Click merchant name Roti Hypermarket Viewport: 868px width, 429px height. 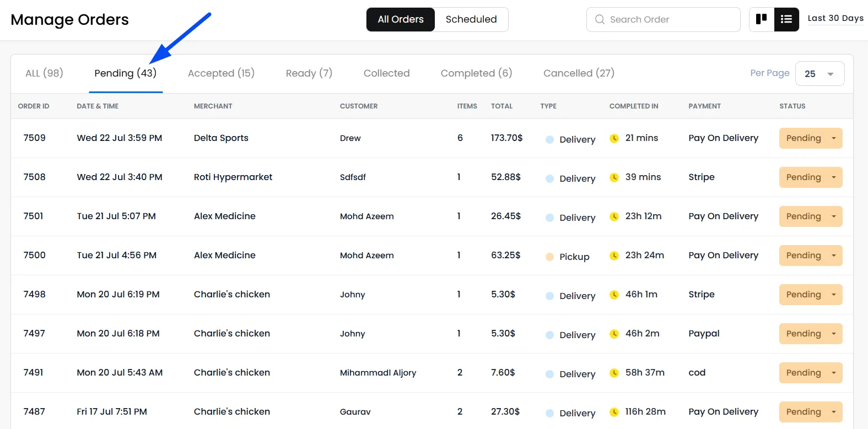pos(233,177)
